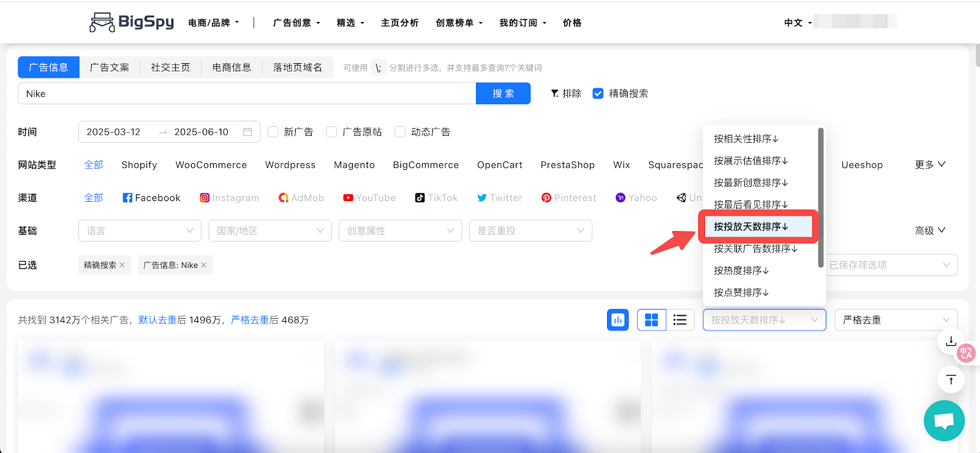Expand 高级 advanced filters
The width and height of the screenshot is (980, 453).
[x=930, y=230]
